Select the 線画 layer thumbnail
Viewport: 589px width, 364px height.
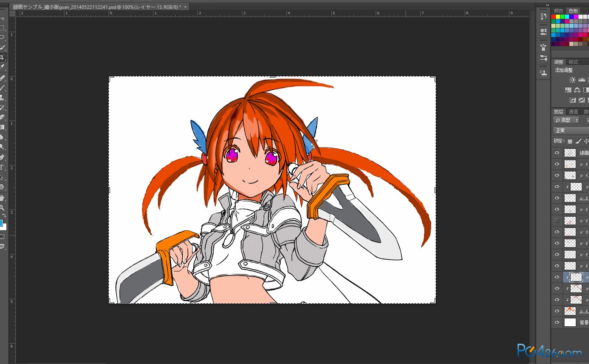click(x=570, y=153)
